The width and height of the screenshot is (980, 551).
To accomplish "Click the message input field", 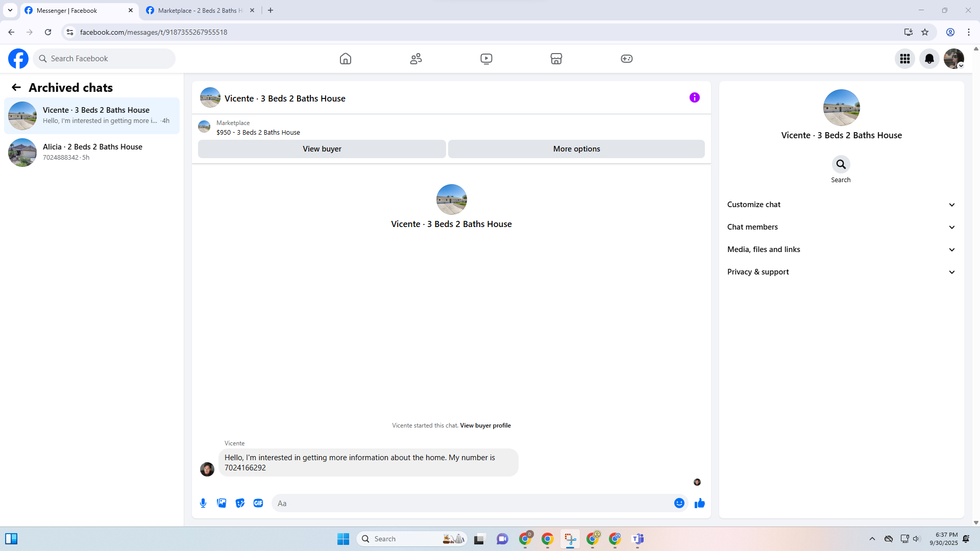I will point(472,503).
